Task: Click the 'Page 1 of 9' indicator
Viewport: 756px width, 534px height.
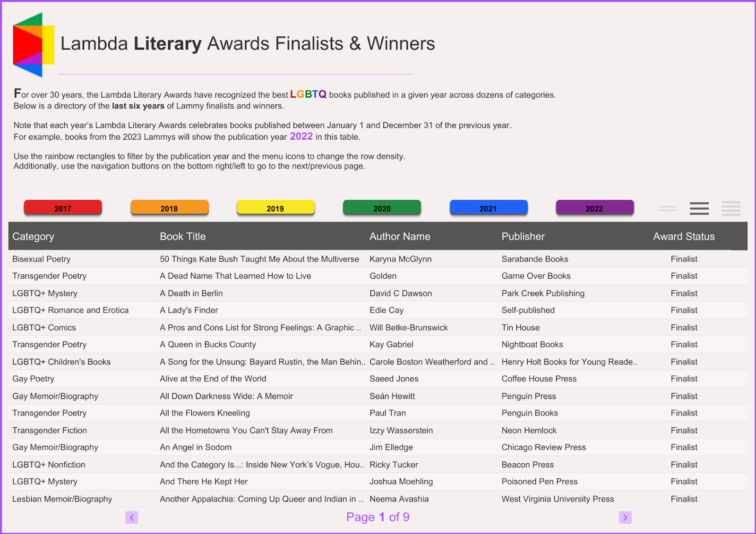Action: click(378, 517)
